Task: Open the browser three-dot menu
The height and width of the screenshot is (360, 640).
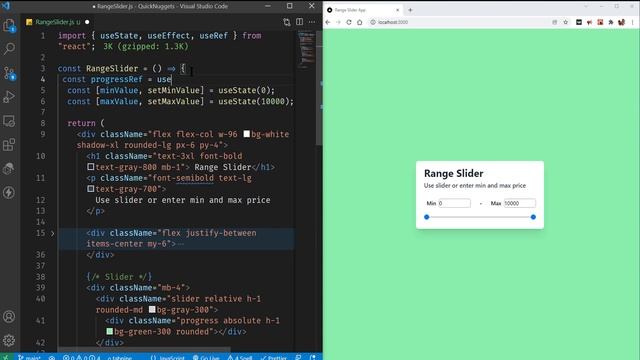Action: pos(632,22)
